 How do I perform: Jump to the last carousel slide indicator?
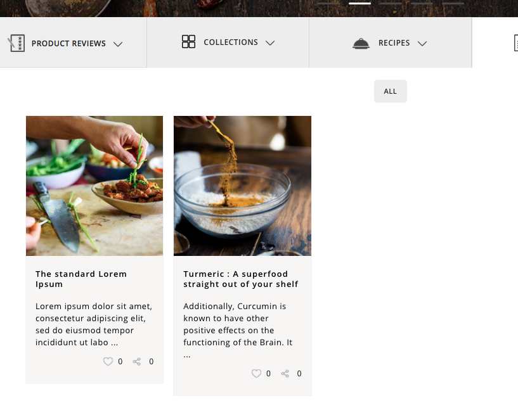tap(453, 3)
